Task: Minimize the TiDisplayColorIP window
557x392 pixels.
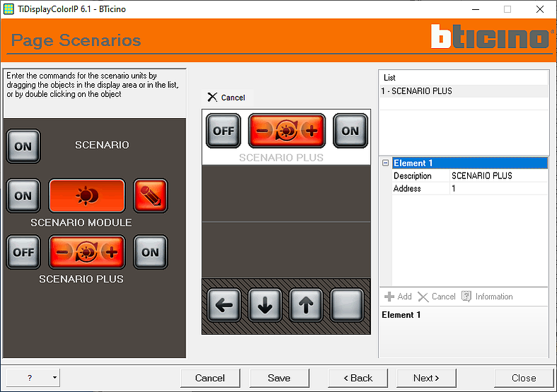Action: click(476, 9)
